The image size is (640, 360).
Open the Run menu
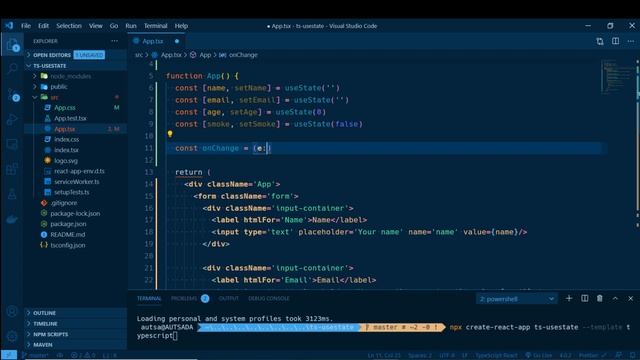pos(131,26)
